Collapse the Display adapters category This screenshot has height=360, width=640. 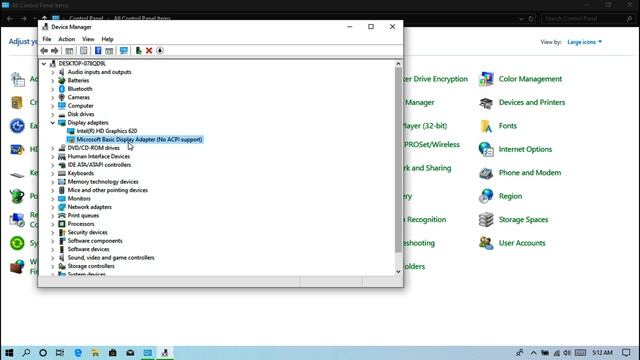tap(53, 123)
